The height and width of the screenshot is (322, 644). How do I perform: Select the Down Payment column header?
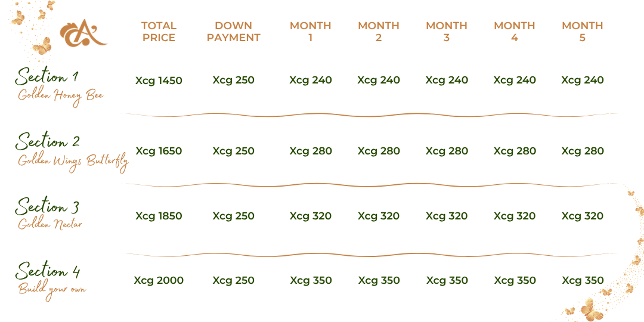pos(233,32)
